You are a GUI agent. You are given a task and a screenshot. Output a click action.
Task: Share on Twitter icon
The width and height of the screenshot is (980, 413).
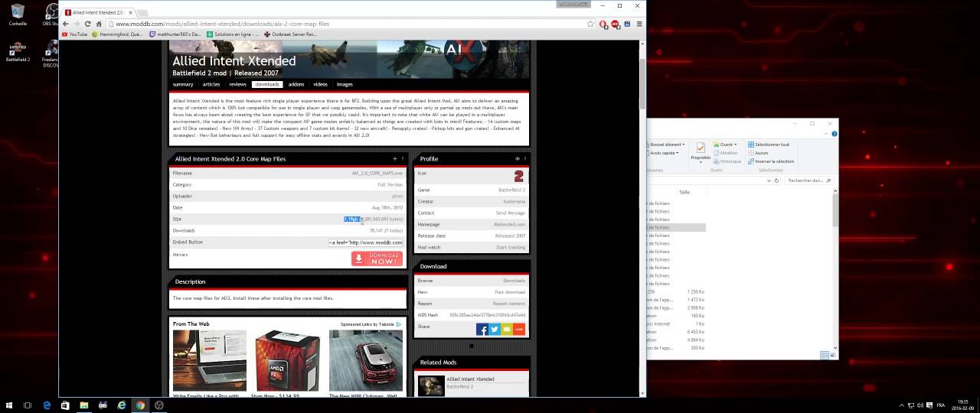click(495, 329)
